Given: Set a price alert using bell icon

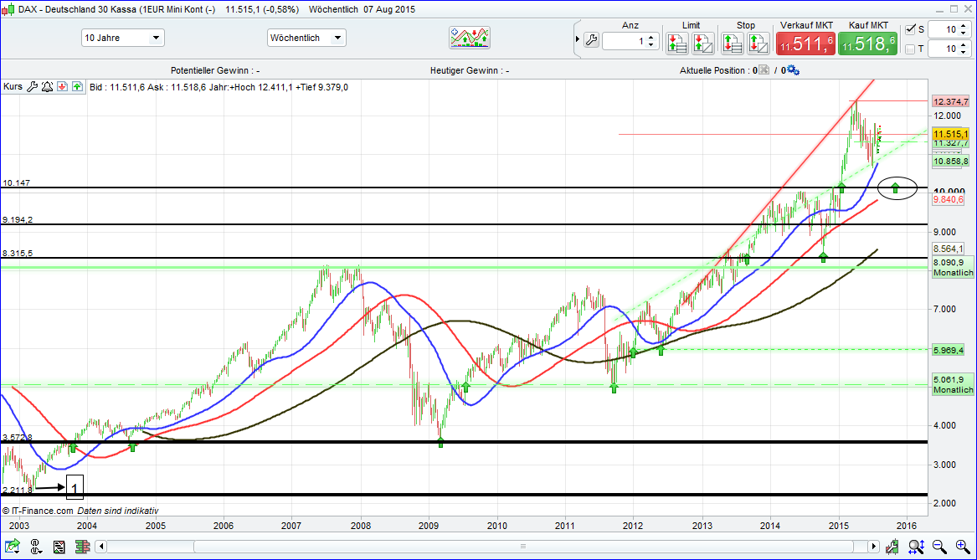Looking at the screenshot, I should [x=47, y=86].
